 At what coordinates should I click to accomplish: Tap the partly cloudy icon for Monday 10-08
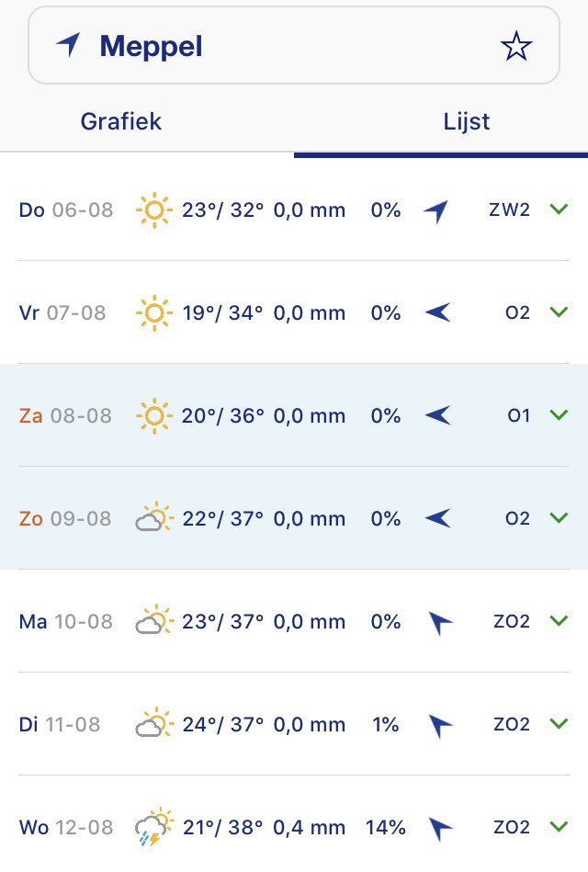(x=153, y=622)
